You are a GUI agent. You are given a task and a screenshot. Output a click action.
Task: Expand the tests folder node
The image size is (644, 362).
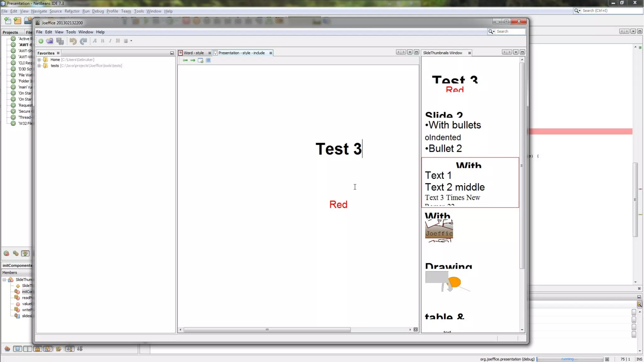(39, 66)
